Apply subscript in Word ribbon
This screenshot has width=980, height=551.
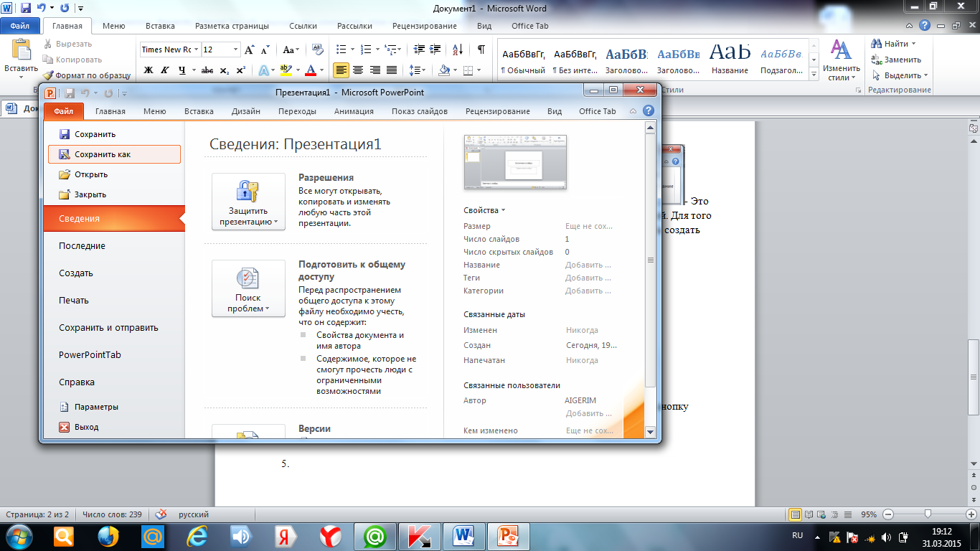[x=224, y=70]
